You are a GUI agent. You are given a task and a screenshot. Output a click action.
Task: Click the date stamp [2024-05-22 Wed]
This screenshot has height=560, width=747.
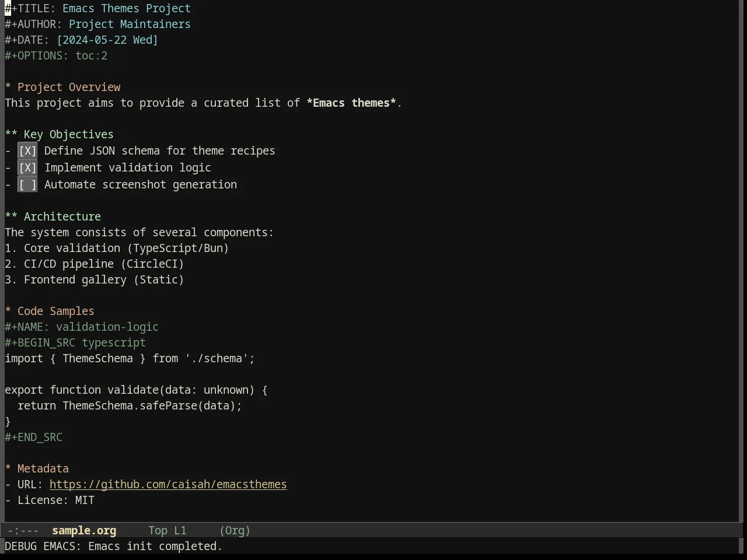pos(107,40)
